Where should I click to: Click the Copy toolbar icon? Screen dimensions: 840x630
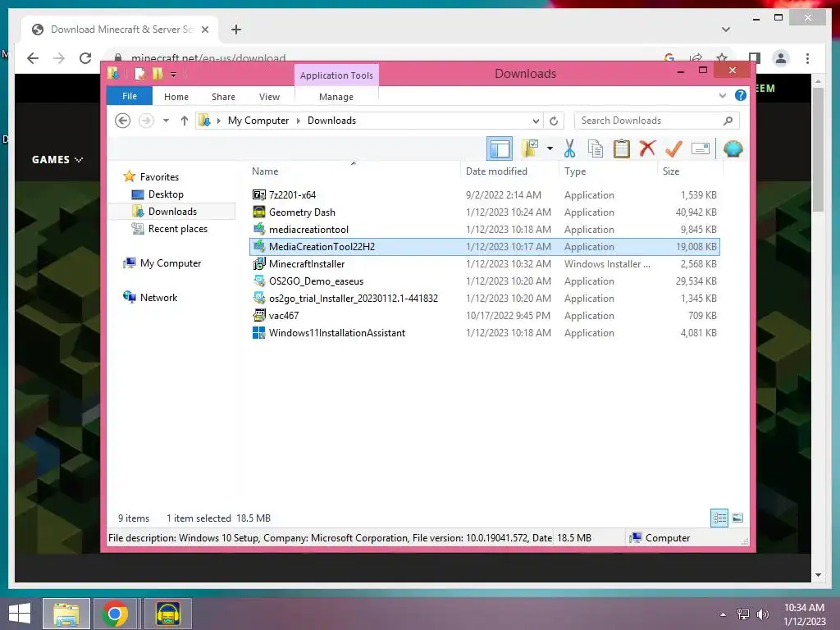[x=596, y=148]
